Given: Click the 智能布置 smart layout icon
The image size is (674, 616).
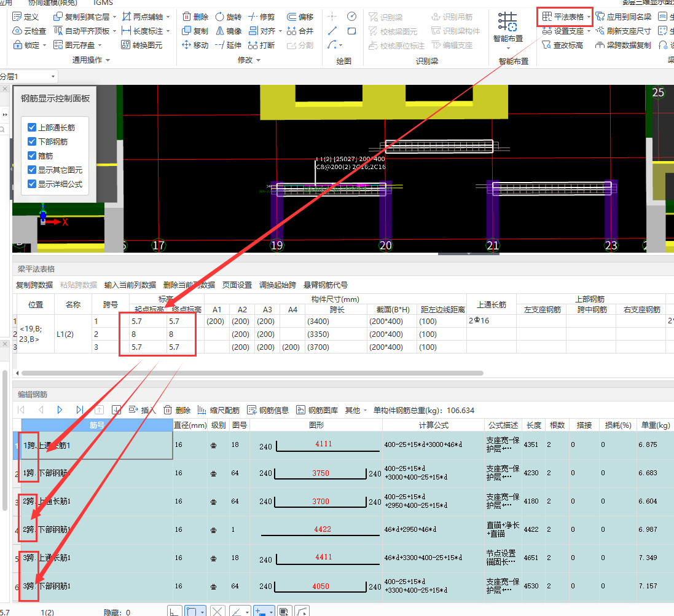Looking at the screenshot, I should pyautogui.click(x=507, y=22).
